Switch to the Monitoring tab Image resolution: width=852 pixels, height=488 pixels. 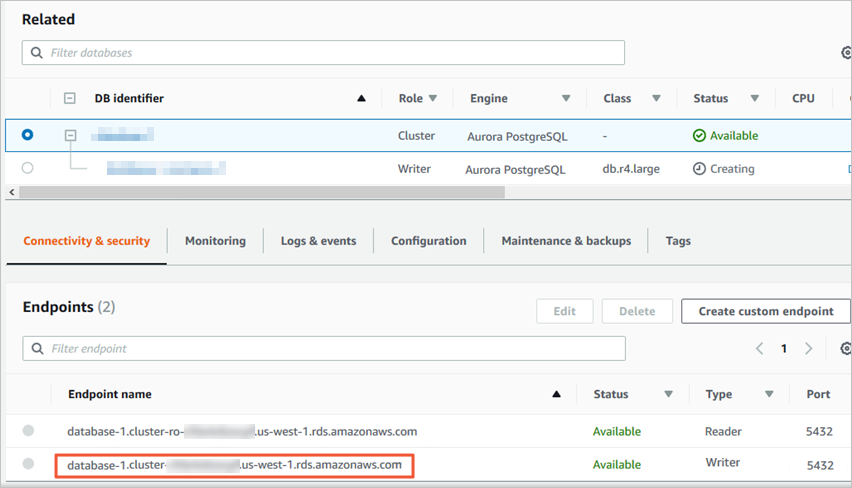tap(215, 241)
